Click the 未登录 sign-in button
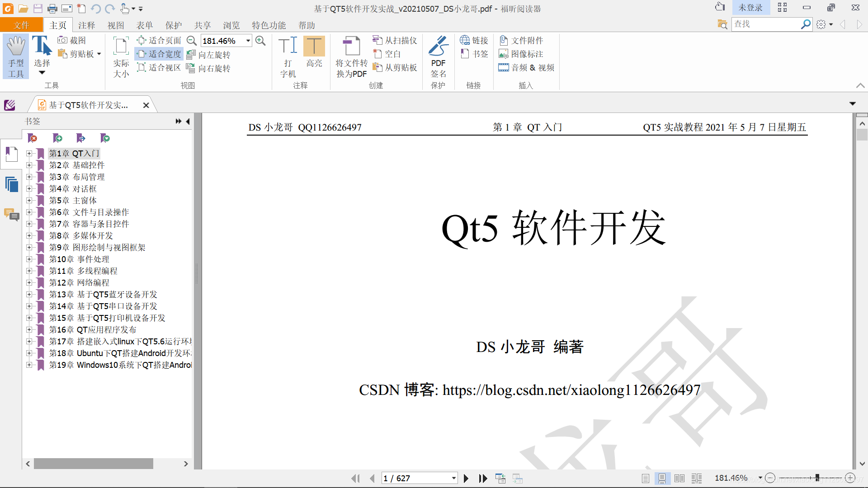 [x=750, y=8]
